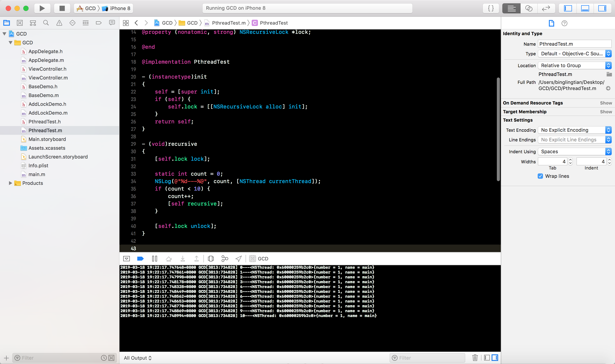Viewport: 615px width, 364px height.
Task: Go back in editor history
Action: click(x=136, y=23)
